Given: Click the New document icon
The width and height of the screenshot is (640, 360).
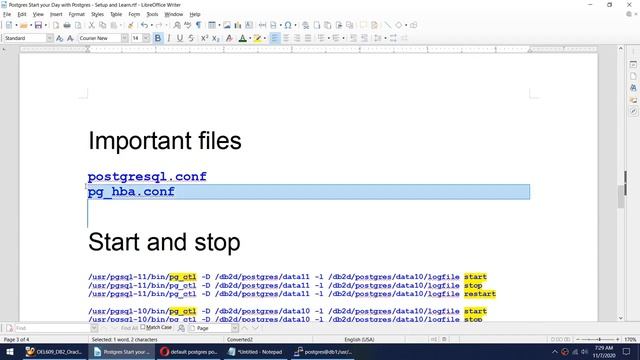Looking at the screenshot, I should pos(9,25).
